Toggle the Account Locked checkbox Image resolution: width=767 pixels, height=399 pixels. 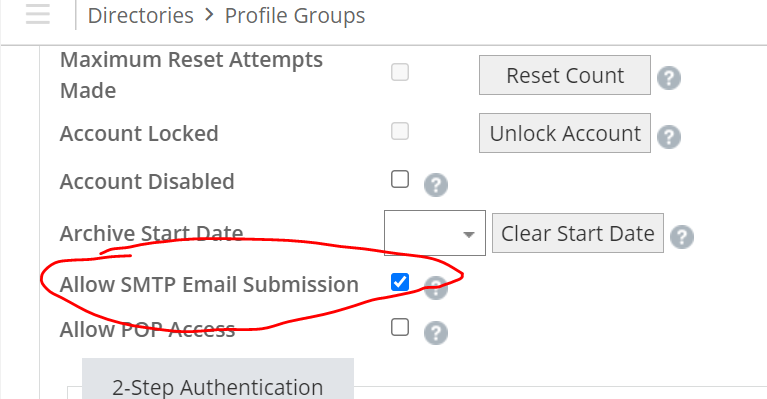(x=400, y=131)
